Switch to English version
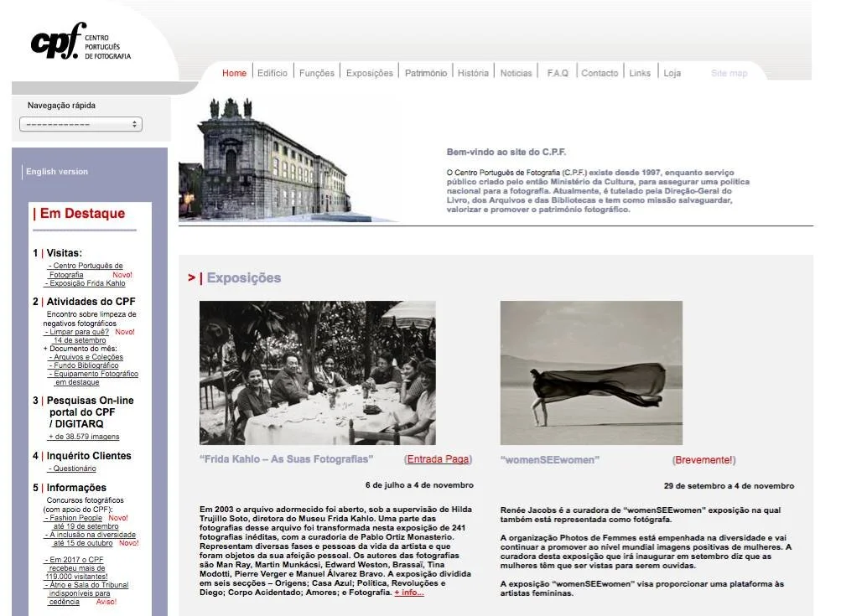The width and height of the screenshot is (841, 616). click(57, 172)
